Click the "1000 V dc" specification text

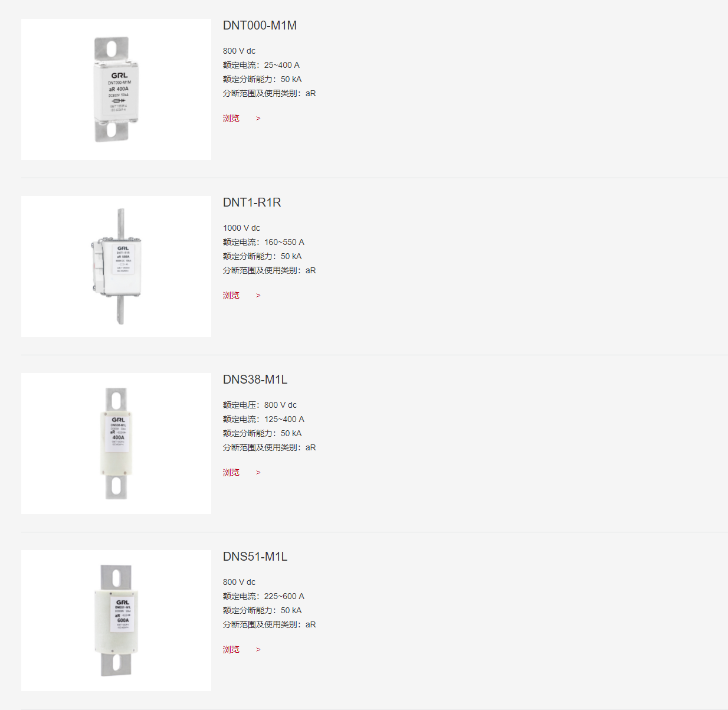(241, 228)
